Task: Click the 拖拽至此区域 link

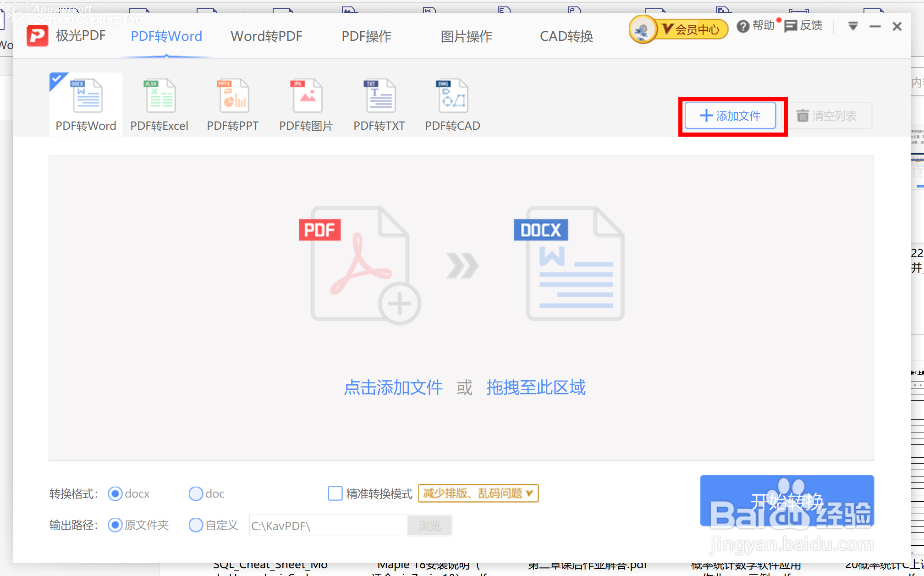Action: 536,388
